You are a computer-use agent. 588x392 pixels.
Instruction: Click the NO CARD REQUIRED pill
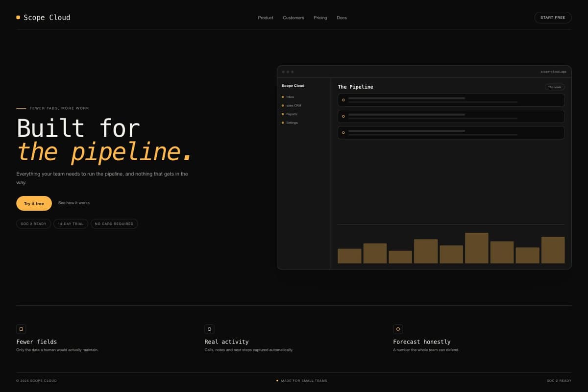point(114,223)
